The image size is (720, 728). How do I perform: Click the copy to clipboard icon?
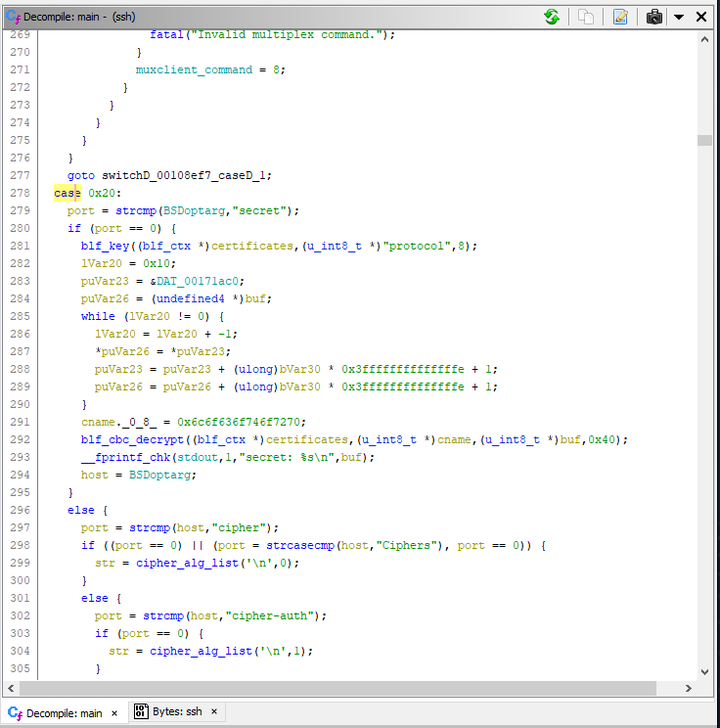point(586,17)
